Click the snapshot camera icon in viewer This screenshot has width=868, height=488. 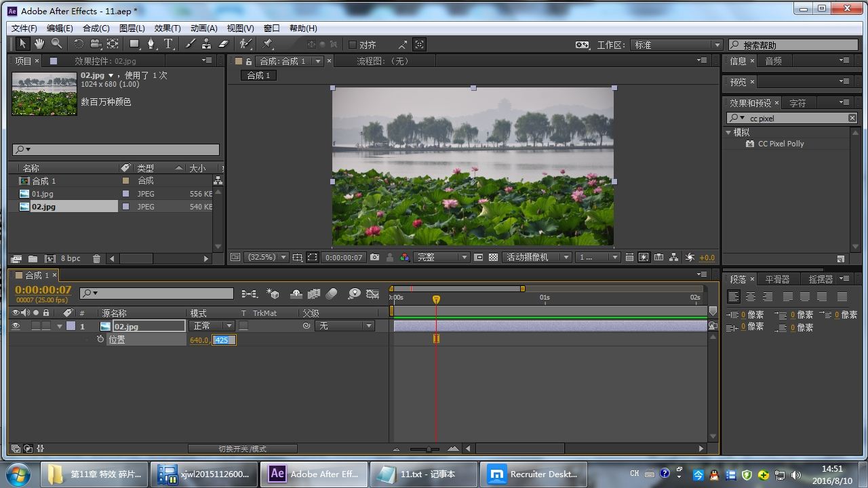tap(374, 258)
